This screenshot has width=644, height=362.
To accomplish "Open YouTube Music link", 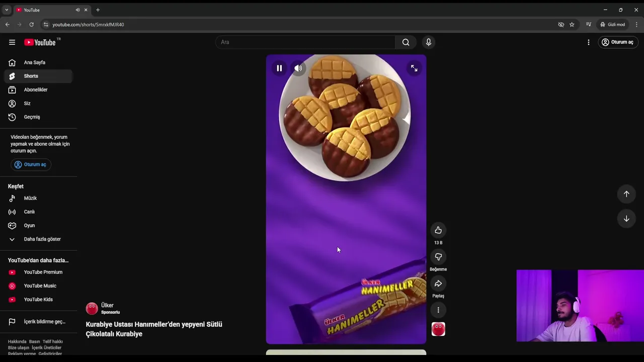I will (38, 286).
